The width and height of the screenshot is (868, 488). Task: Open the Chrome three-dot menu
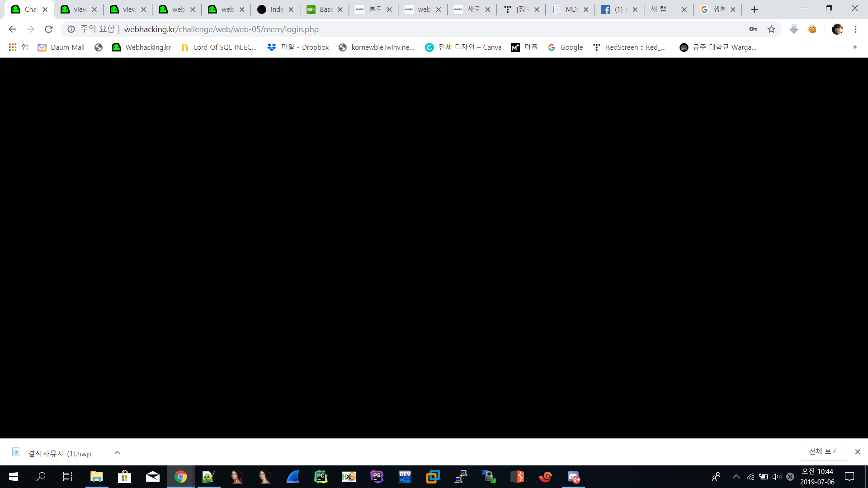(x=855, y=29)
